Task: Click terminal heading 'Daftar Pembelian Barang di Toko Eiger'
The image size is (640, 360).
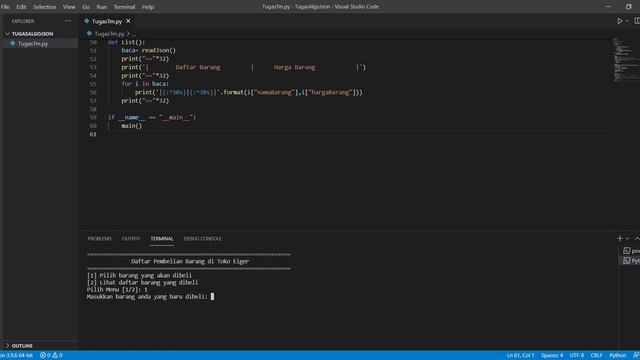Action: click(x=190, y=261)
